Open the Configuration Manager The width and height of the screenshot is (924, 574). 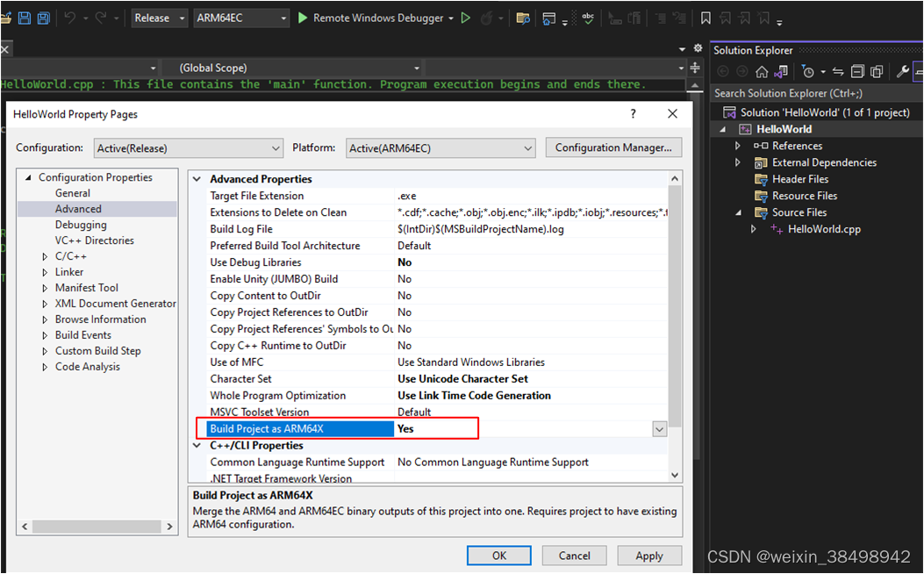coord(613,147)
